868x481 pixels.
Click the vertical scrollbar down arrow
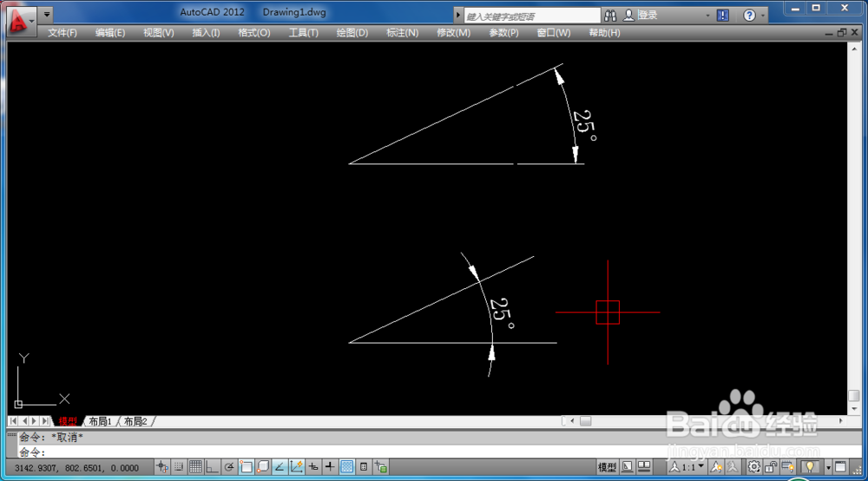(x=854, y=409)
